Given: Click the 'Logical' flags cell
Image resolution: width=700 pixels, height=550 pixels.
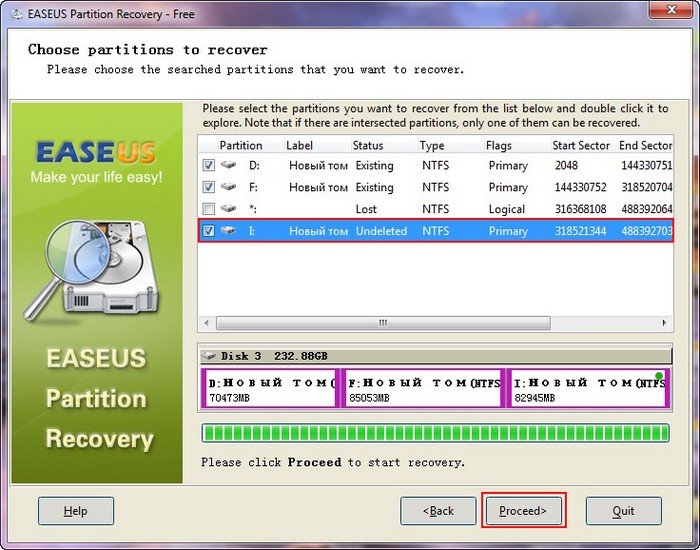Looking at the screenshot, I should tap(506, 209).
